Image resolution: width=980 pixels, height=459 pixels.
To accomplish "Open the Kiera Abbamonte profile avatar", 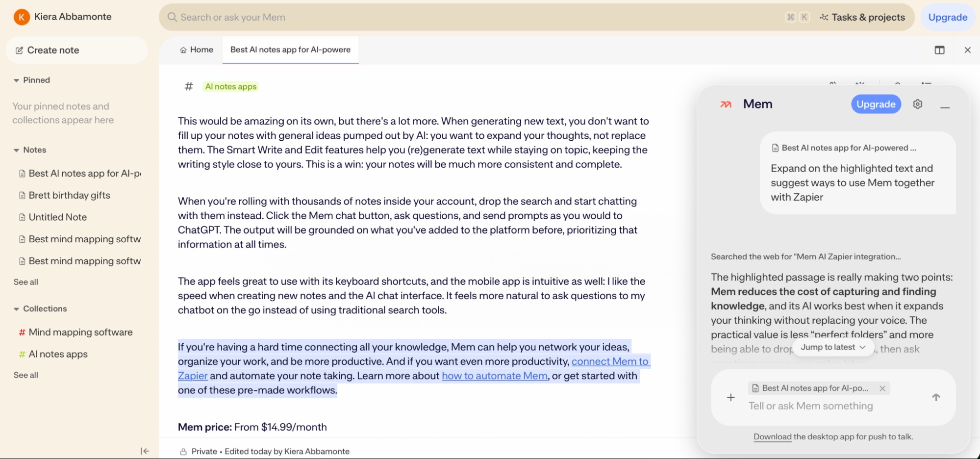I will [x=22, y=17].
